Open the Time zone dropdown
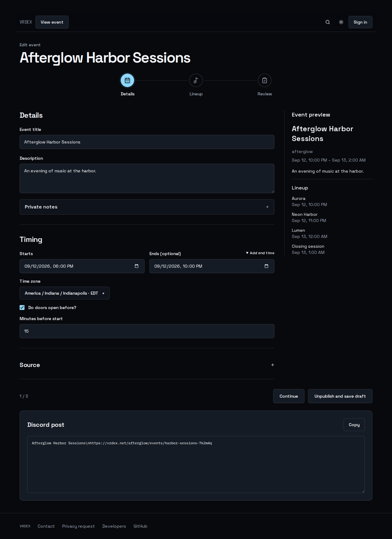Screen dimensions: 392x539 point(65,293)
